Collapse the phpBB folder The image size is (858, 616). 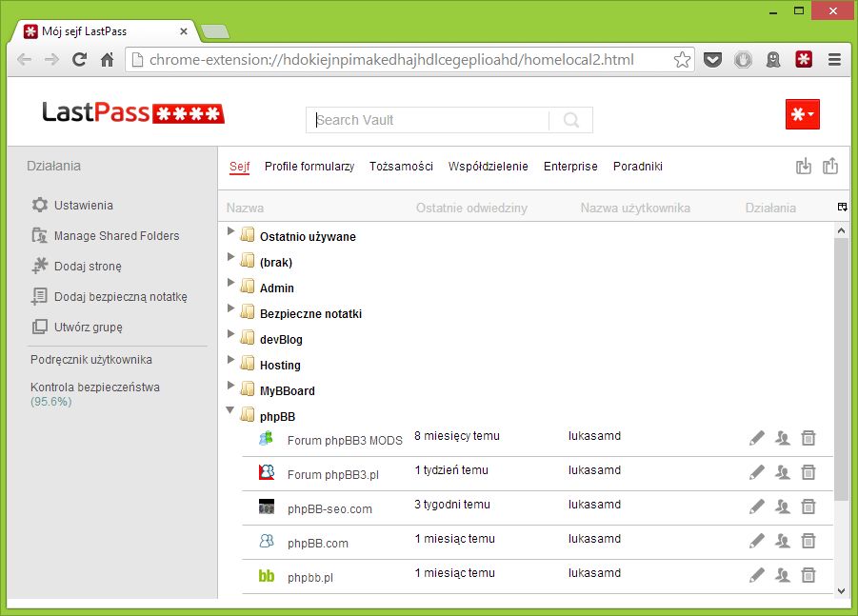click(230, 409)
